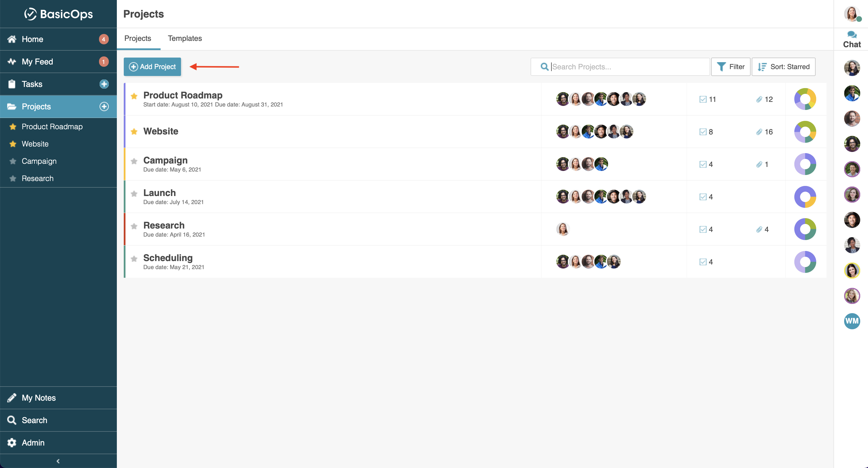Screen dimensions: 868x468
Task: Open My Feed in sidebar
Action: coord(37,62)
